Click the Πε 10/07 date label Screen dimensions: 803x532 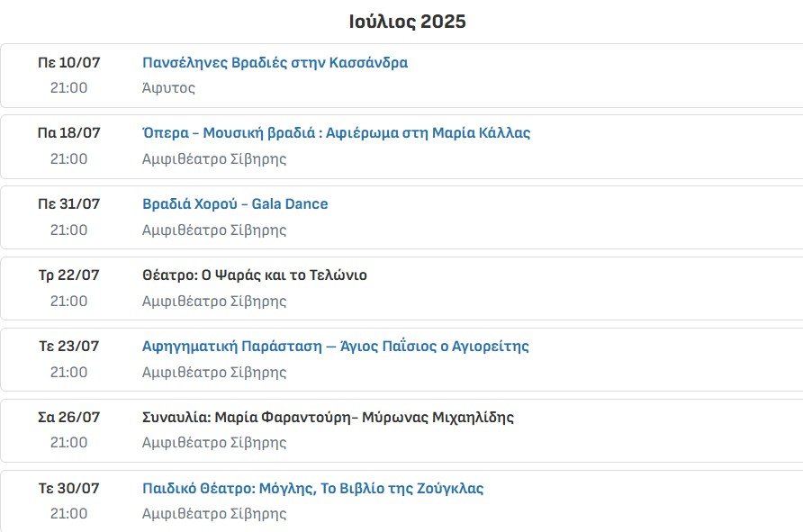click(x=68, y=63)
